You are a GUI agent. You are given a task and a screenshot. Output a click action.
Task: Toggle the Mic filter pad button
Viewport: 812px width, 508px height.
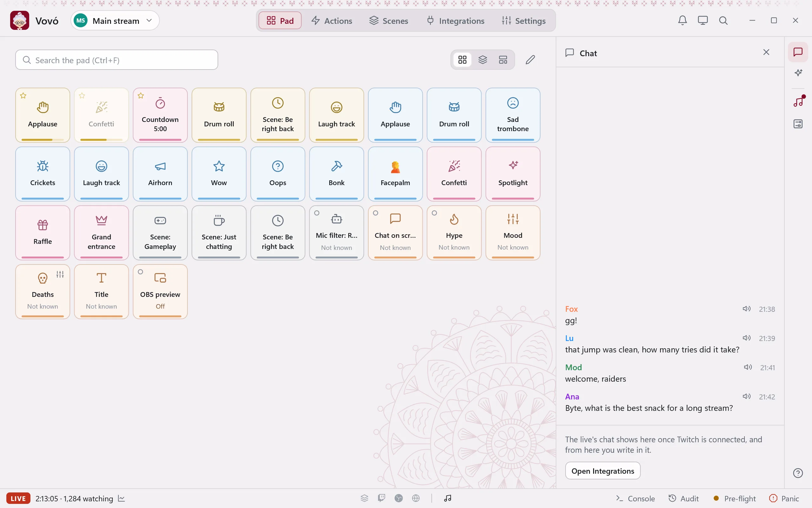point(336,233)
